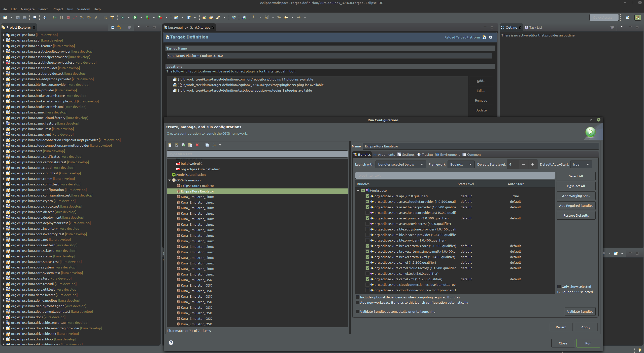Select Node.js Application configuration type
The image size is (644, 353).
pos(191,175)
